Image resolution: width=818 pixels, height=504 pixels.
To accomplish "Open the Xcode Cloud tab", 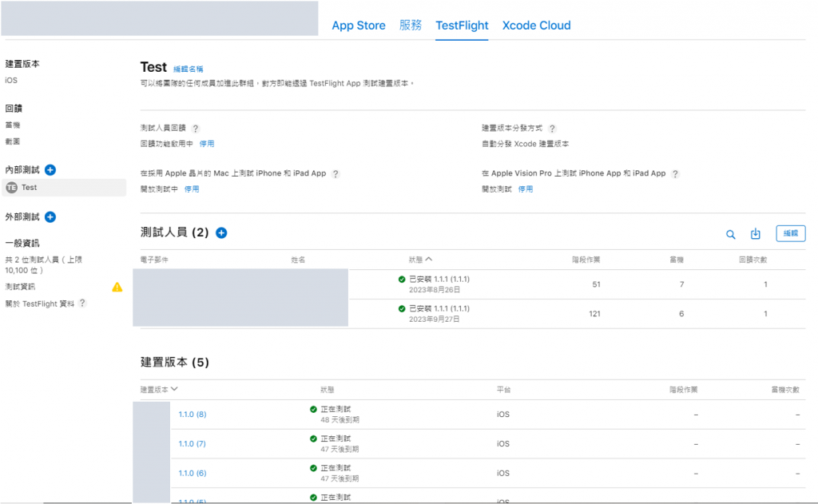I will (x=536, y=25).
